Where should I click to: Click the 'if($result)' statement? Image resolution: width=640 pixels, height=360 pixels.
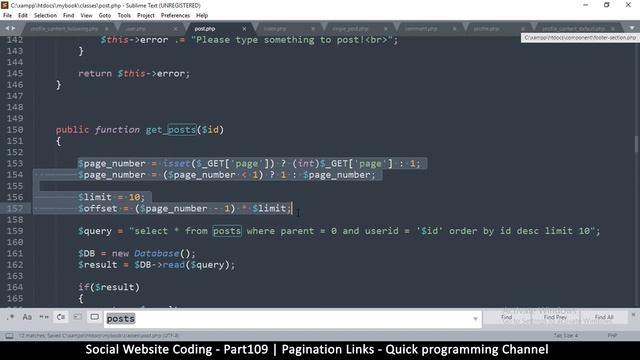coord(109,287)
